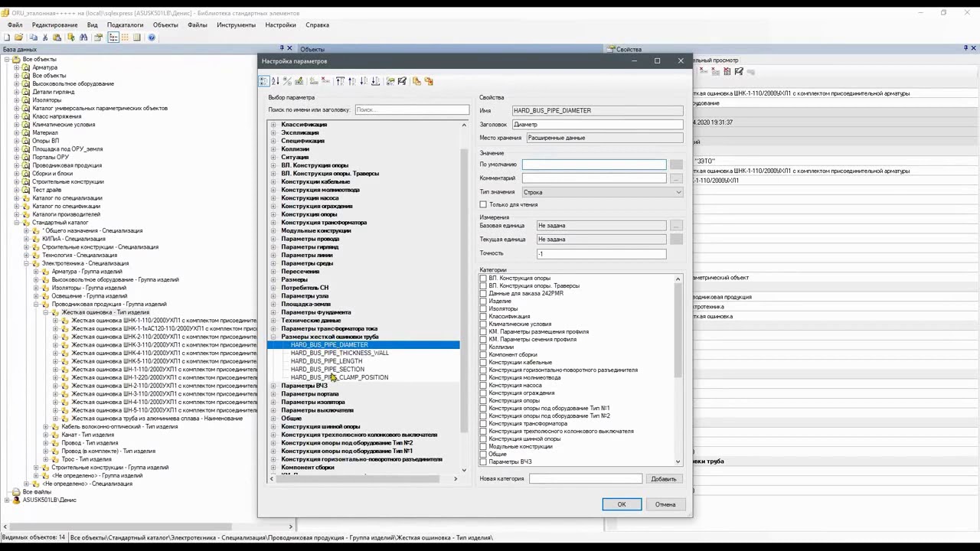Click the edit checkmark icon in dialog toolbar
The width and height of the screenshot is (980, 551).
(401, 81)
